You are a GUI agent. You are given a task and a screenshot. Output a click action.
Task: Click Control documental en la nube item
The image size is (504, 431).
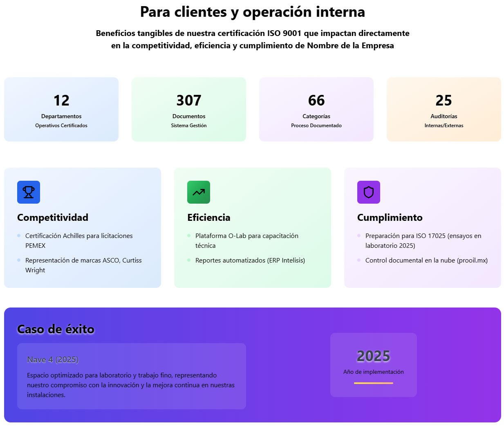coord(426,260)
